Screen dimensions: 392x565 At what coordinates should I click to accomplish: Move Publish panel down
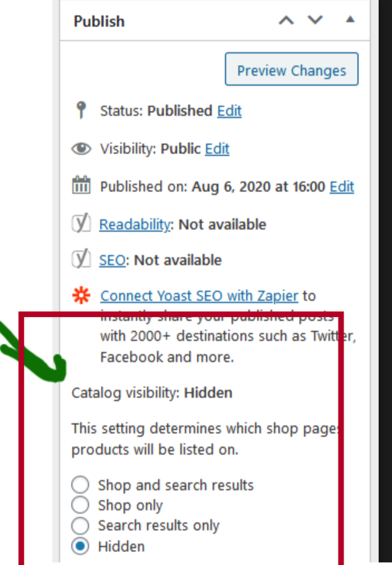315,20
